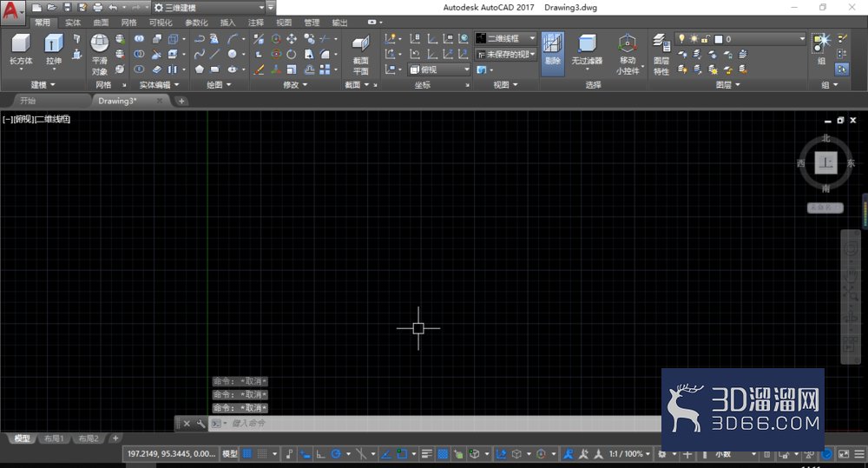Image resolution: width=868 pixels, height=468 pixels.
Task: Pick the Spline tool in draw panel
Action: coord(200,54)
